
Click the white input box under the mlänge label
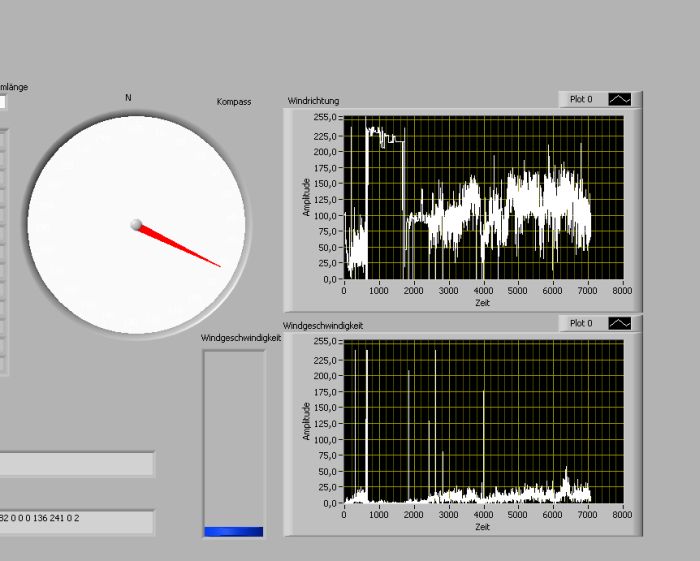coord(3,102)
